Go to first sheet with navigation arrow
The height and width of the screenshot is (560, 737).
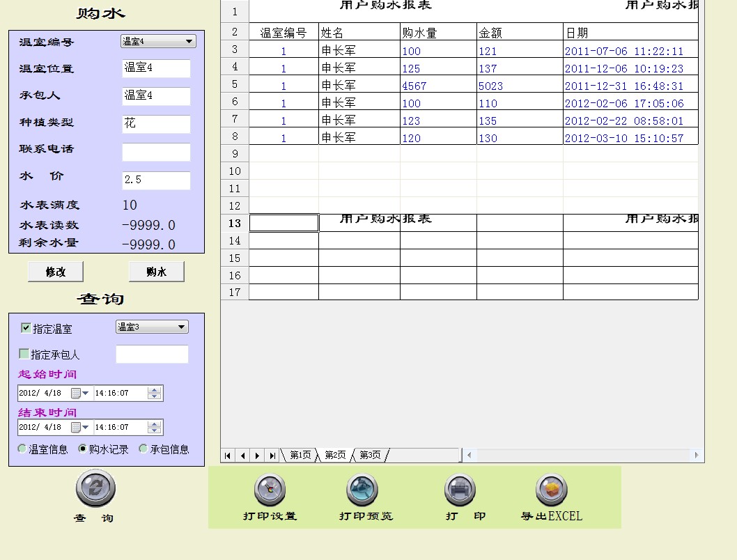(228, 456)
